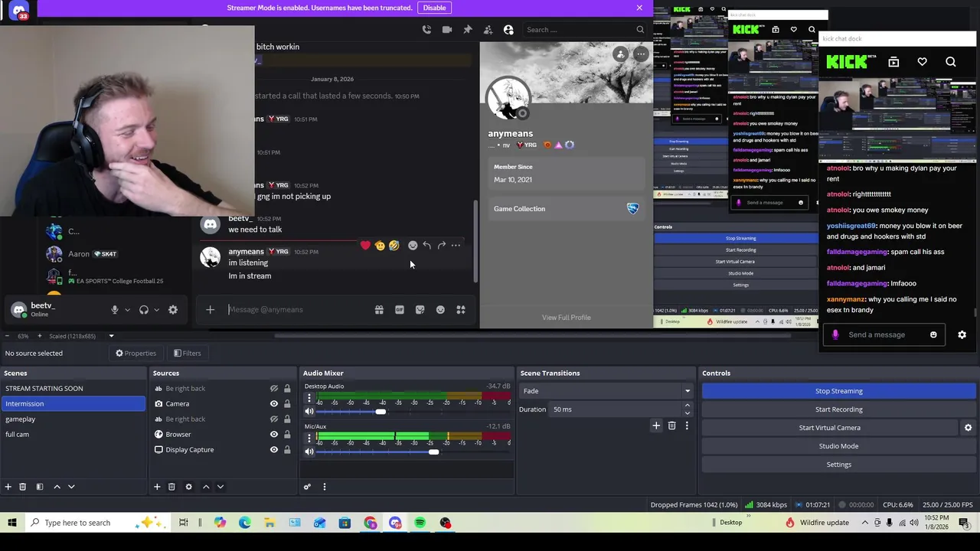Open source Filters tab
Screen dimensions: 980x551
187,354
